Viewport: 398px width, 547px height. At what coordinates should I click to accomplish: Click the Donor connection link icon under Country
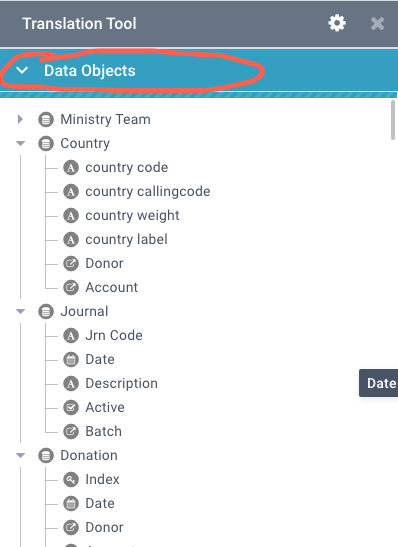71,264
